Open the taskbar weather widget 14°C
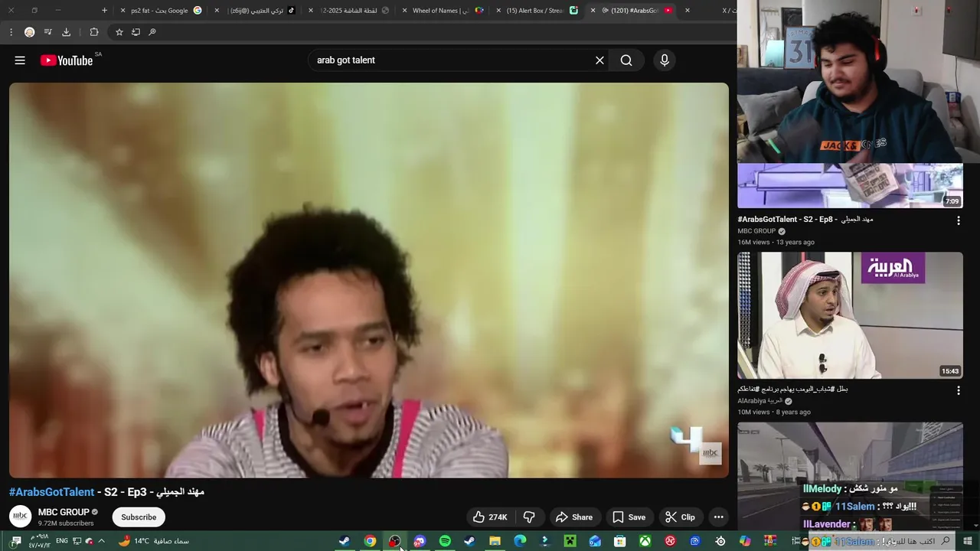980x551 pixels. (x=153, y=541)
